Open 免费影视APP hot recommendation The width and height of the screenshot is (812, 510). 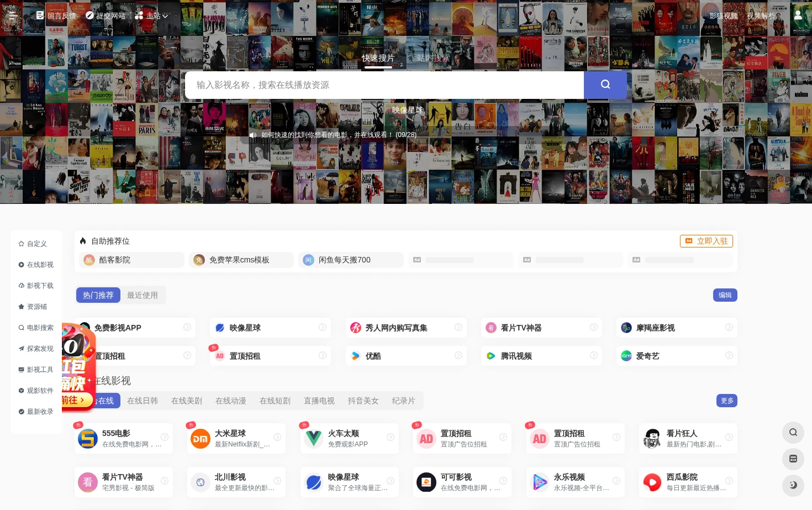pyautogui.click(x=135, y=328)
